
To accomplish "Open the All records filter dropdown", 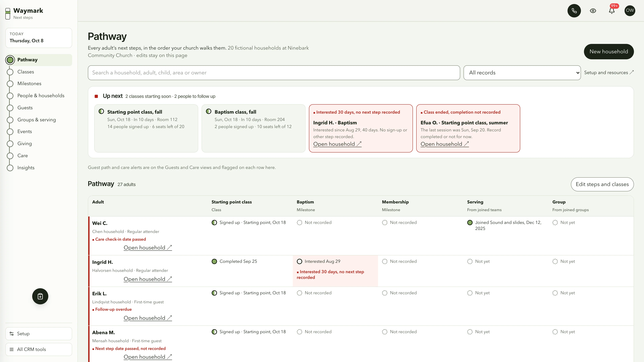I will (522, 73).
